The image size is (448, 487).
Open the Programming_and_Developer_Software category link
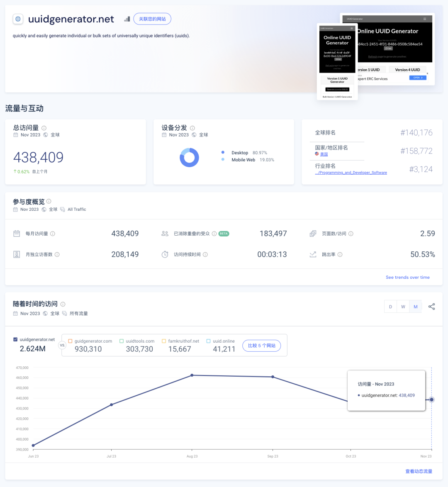click(351, 173)
